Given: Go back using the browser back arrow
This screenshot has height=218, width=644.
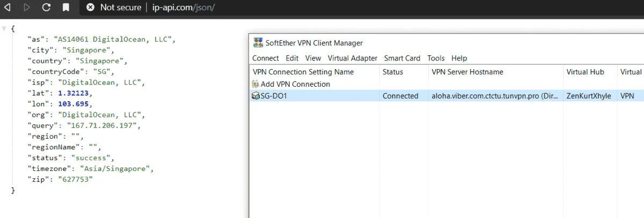Looking at the screenshot, I should click(8, 7).
